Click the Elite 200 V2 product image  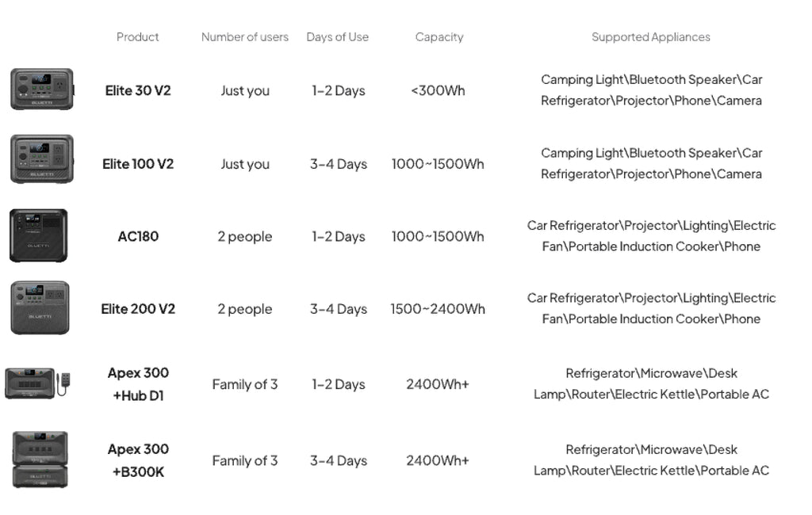[40, 307]
